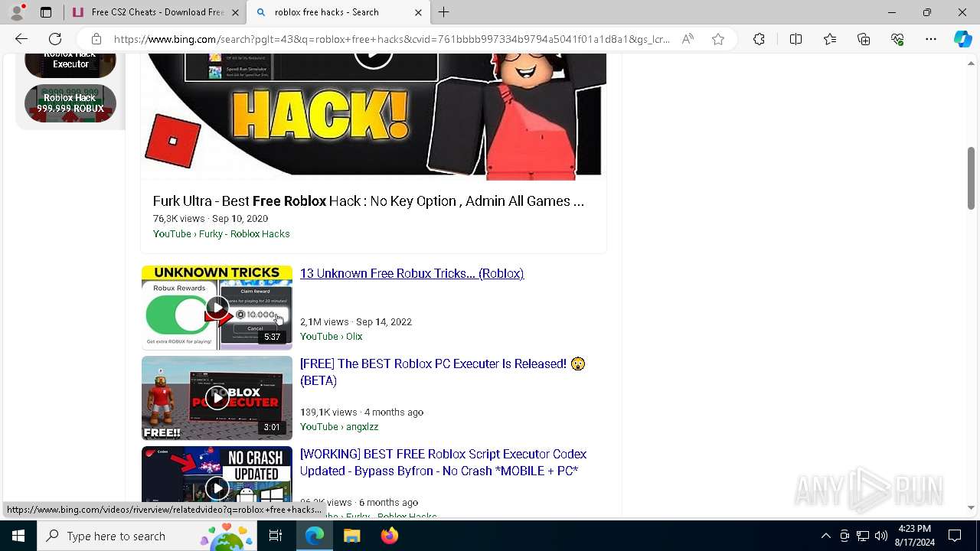The height and width of the screenshot is (551, 980).
Task: Open Read aloud icon in address bar
Action: point(688,39)
